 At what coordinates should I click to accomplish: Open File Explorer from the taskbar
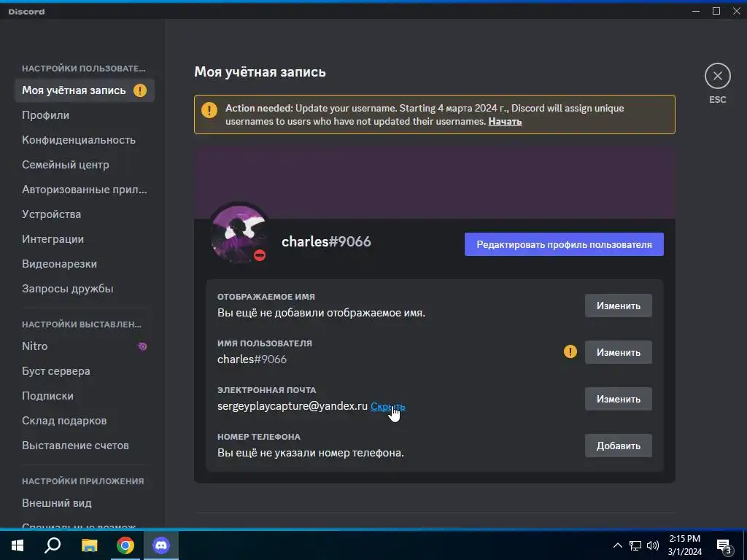[x=89, y=545]
